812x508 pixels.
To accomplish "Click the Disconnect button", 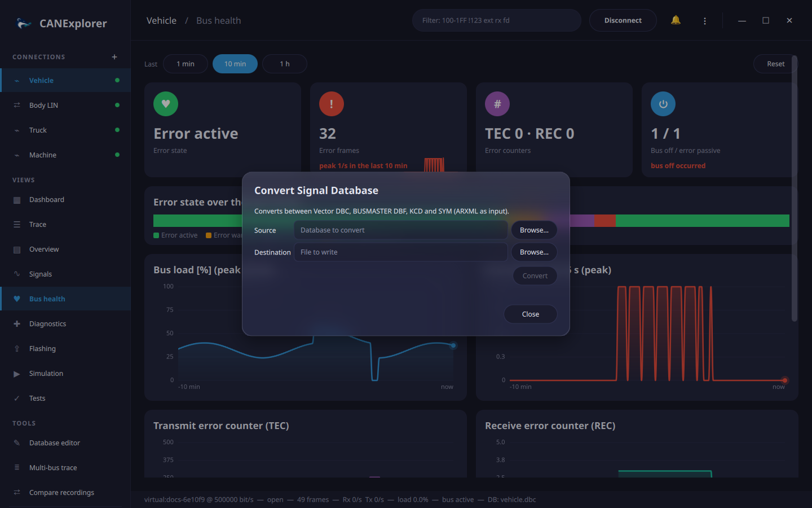I will tap(623, 20).
